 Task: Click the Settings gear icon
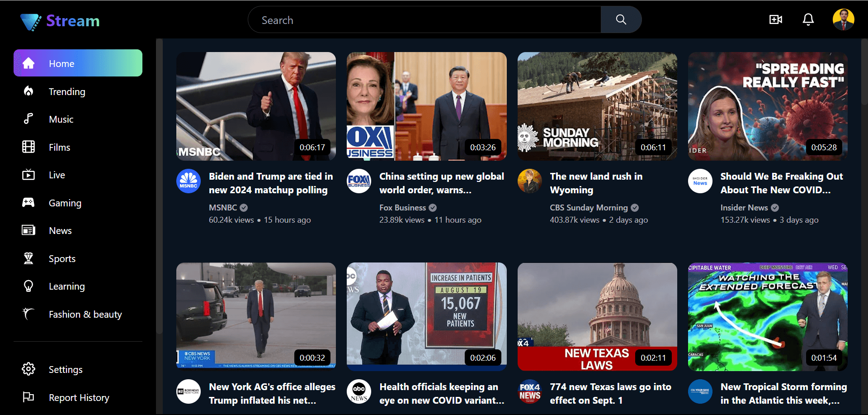point(28,369)
